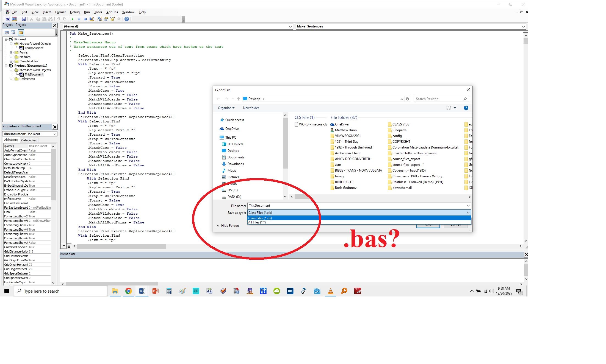This screenshot has height=364, width=606.
Task: Click the Break (pause) toolbar icon
Action: (79, 19)
